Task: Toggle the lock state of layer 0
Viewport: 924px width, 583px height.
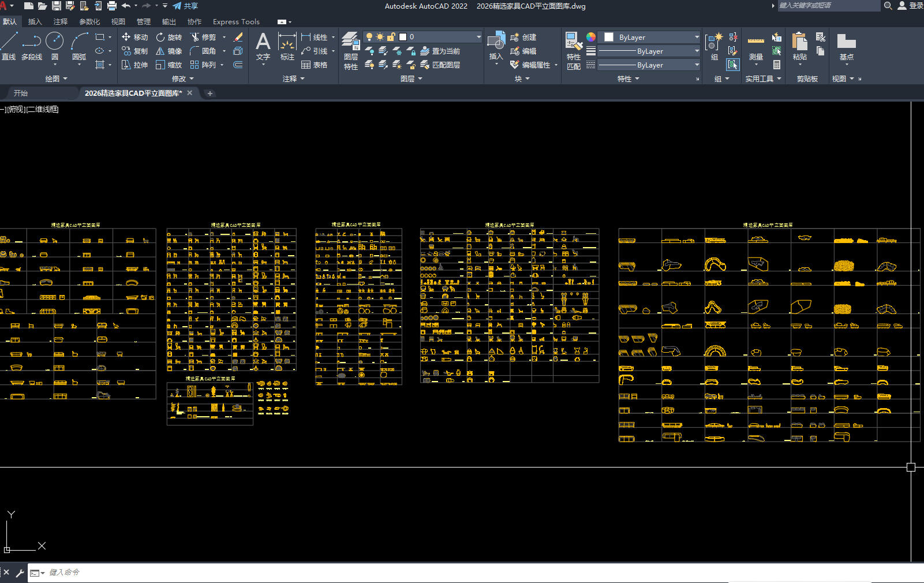Action: [x=391, y=37]
